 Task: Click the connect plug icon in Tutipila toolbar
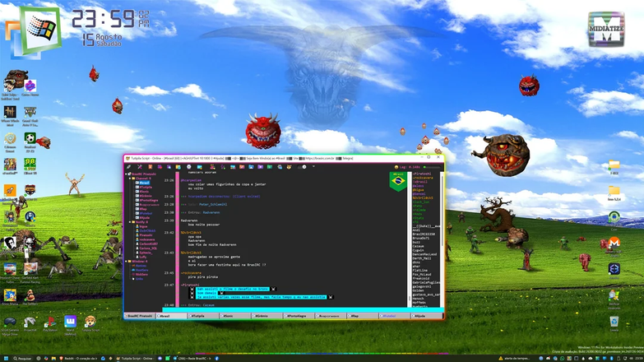(x=128, y=167)
